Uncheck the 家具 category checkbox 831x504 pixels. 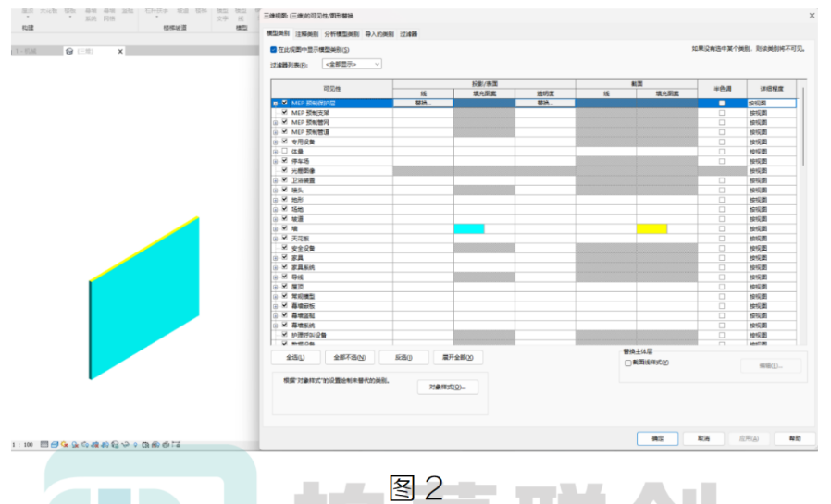[x=285, y=257]
